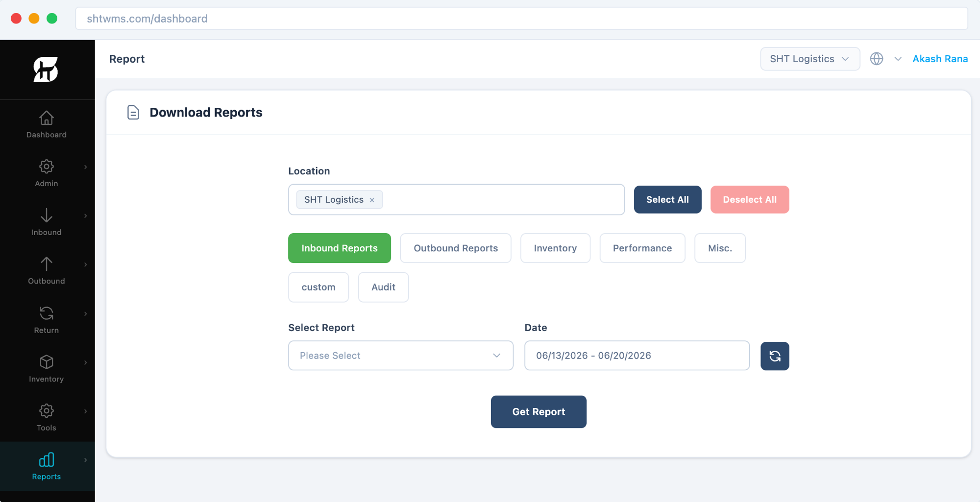980x502 pixels.
Task: Click the Location field label
Action: (309, 171)
